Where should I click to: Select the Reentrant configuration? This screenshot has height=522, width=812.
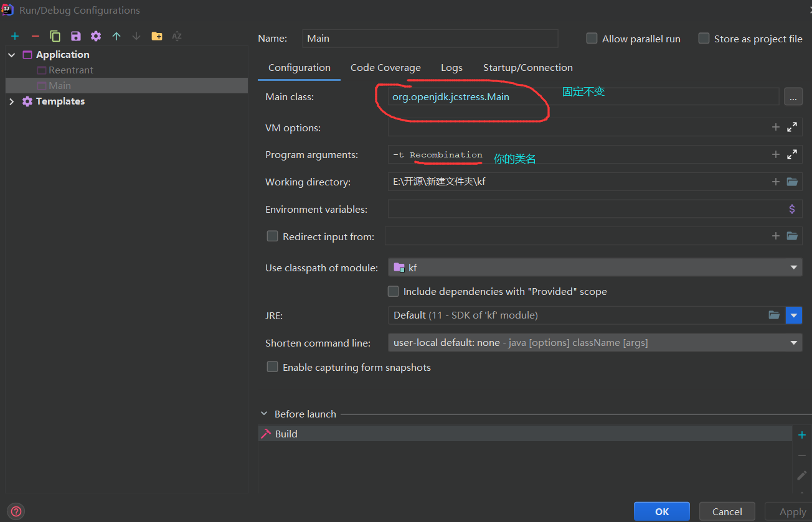pyautogui.click(x=71, y=70)
